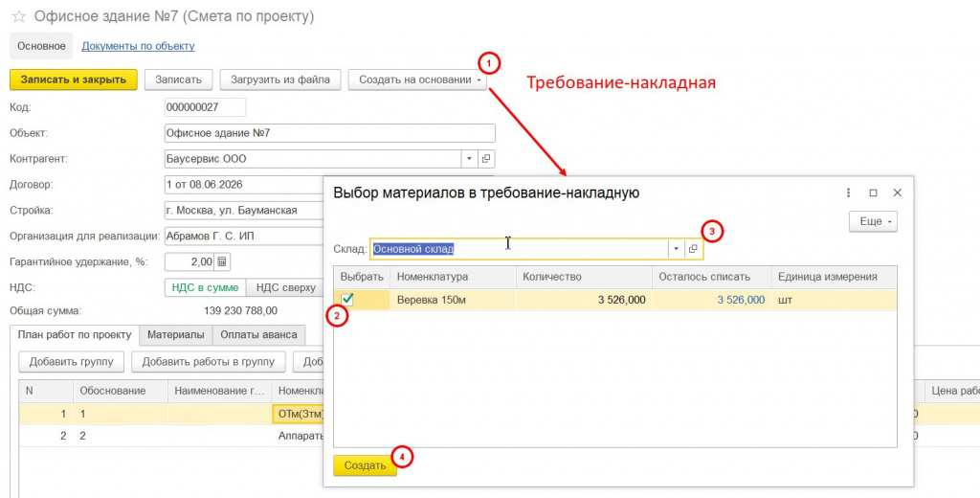Expand the Контрагент dropdown arrow
Screen dimensions: 980x498
(469, 159)
